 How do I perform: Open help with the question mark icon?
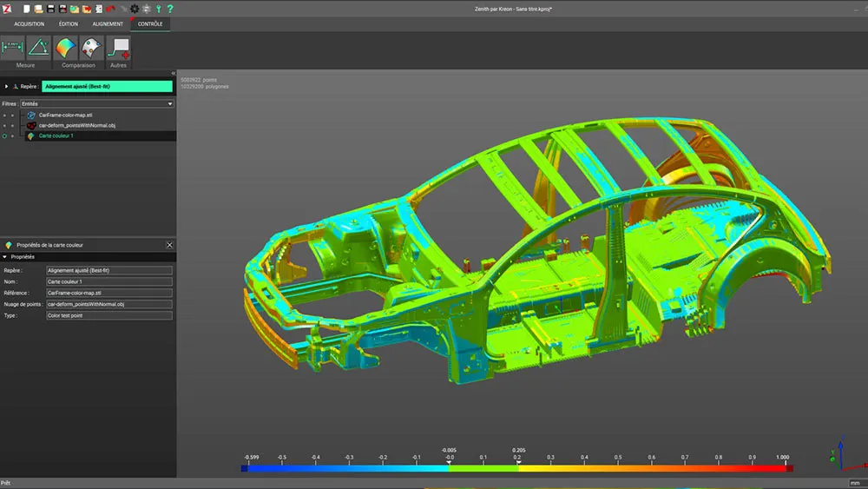[170, 9]
